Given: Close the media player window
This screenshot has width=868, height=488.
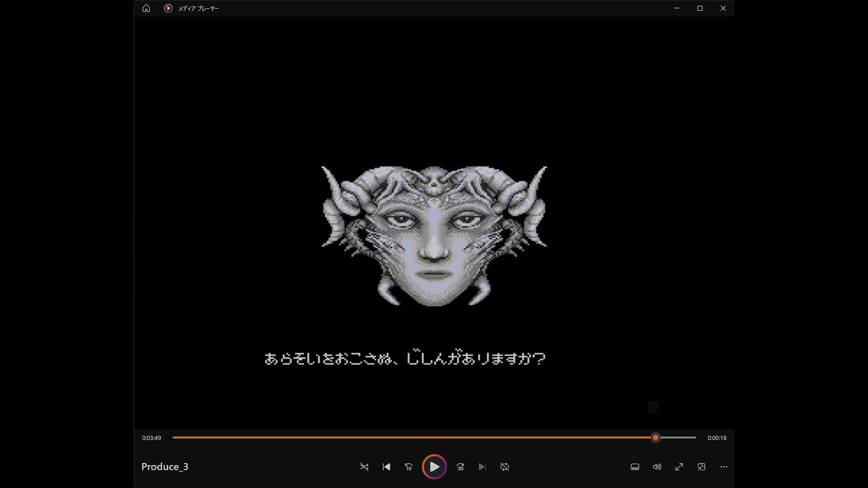Looking at the screenshot, I should point(723,8).
